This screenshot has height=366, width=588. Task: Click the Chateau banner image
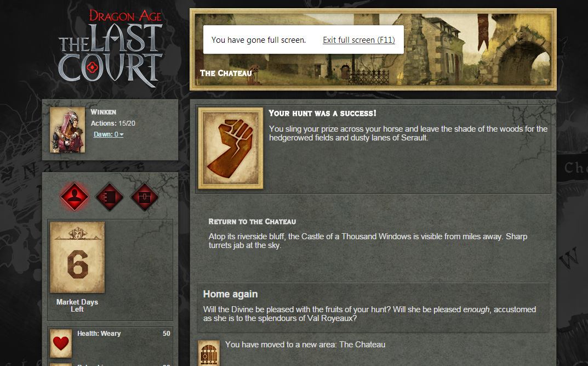(x=373, y=49)
